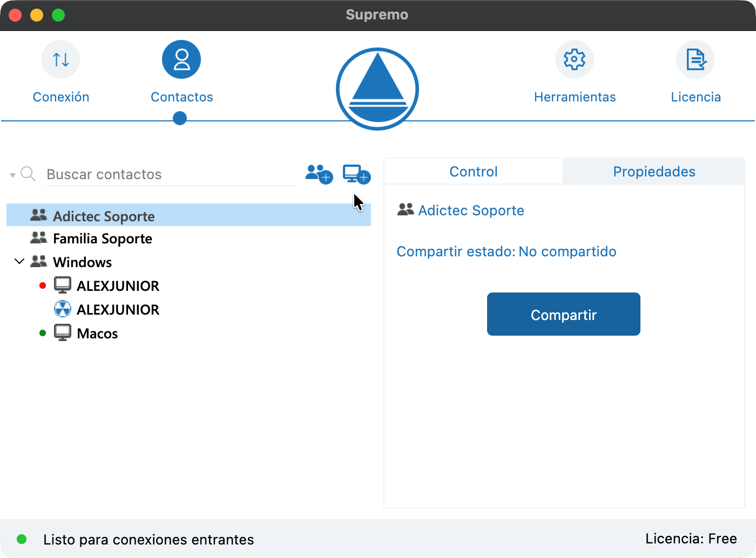
Task: Maximize the Supremo window
Action: (x=58, y=15)
